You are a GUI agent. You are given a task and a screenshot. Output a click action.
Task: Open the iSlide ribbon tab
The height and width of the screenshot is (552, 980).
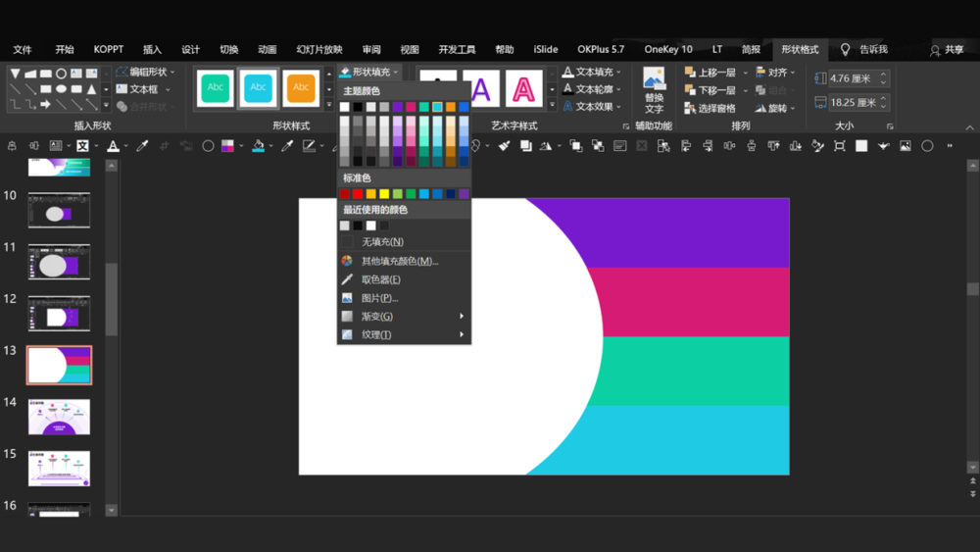coord(546,50)
